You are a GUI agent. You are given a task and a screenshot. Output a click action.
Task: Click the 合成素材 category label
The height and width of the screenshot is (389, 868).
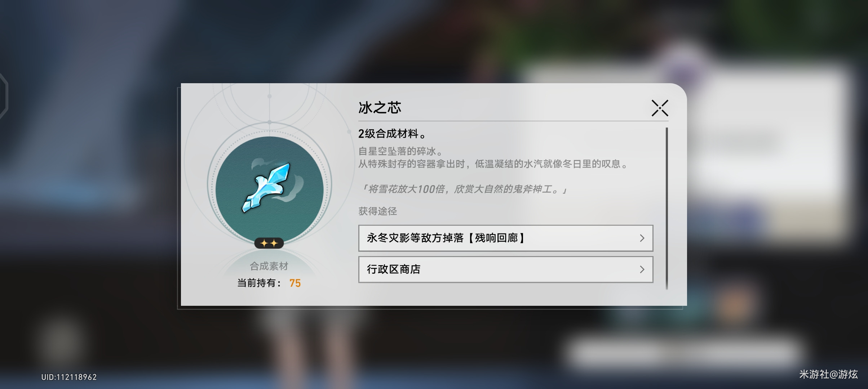pyautogui.click(x=269, y=266)
